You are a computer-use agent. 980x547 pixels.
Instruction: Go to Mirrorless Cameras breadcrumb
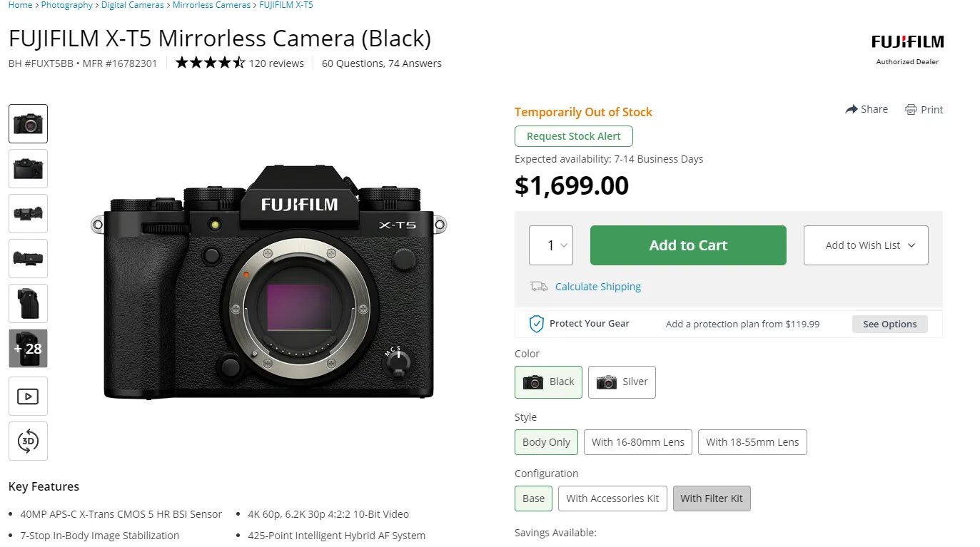click(211, 5)
